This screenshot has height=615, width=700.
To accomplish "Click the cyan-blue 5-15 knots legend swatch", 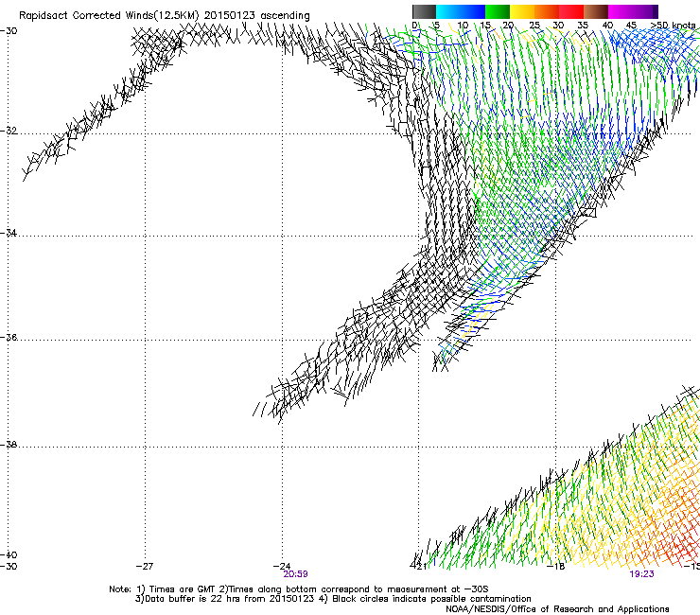I will [461, 11].
